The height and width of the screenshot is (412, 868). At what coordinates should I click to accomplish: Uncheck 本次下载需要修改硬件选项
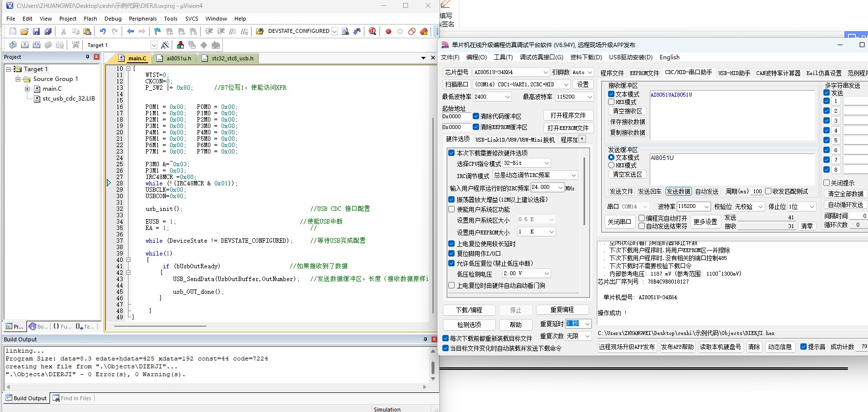451,153
